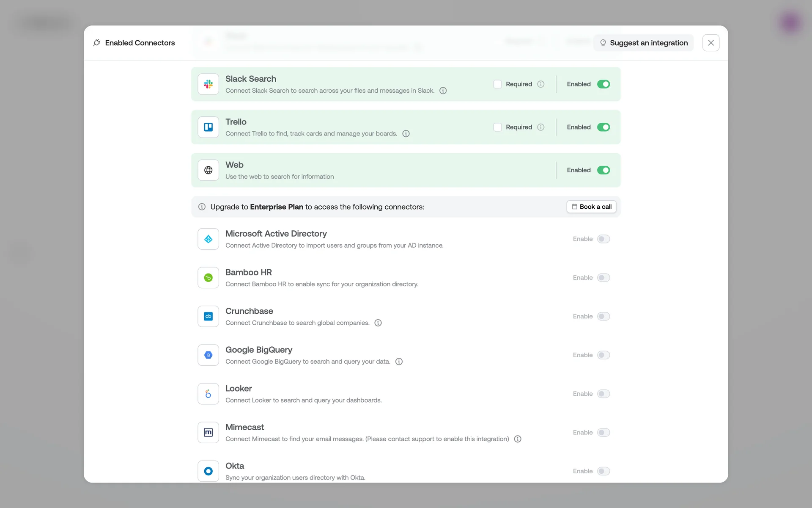Toggle Trello connector off
The width and height of the screenshot is (812, 508).
point(603,127)
